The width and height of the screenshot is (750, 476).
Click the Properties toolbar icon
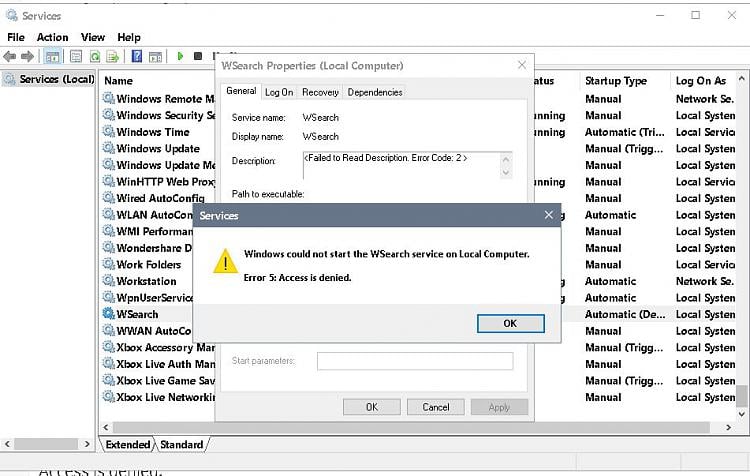pos(76,56)
